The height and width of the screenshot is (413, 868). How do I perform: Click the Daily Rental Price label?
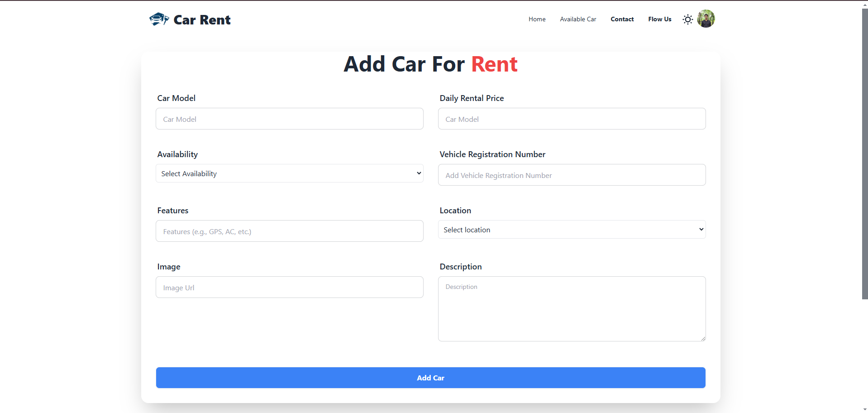[472, 98]
